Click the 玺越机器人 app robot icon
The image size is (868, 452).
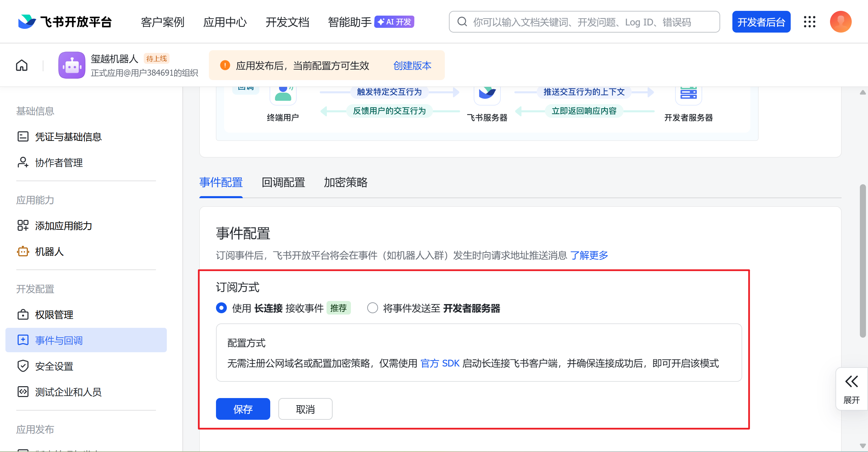(x=72, y=65)
